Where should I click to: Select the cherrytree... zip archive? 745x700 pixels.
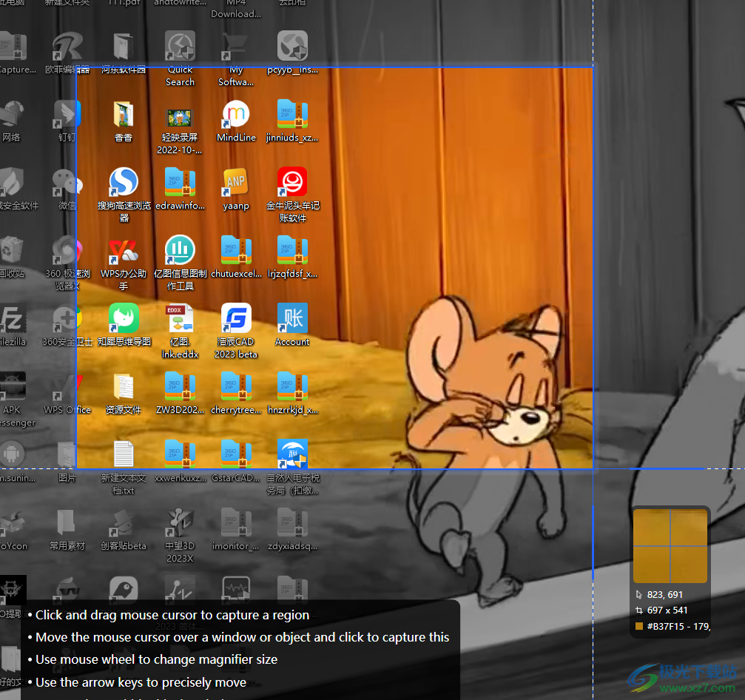coord(236,386)
